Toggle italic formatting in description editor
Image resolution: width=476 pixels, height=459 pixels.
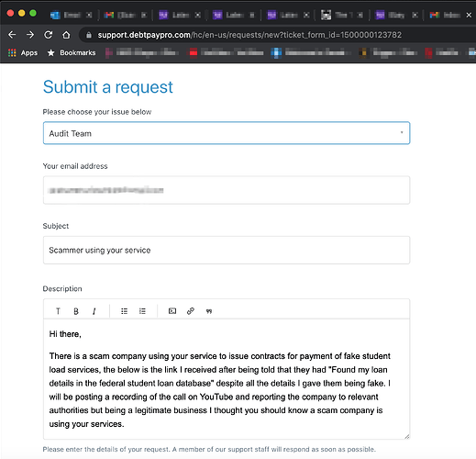pos(94,311)
